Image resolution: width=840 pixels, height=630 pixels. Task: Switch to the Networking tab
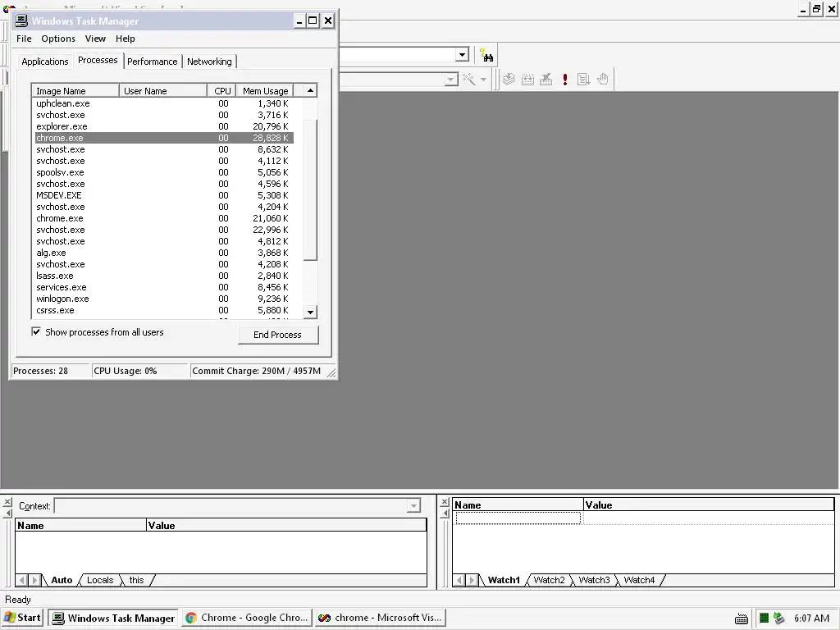(x=209, y=62)
